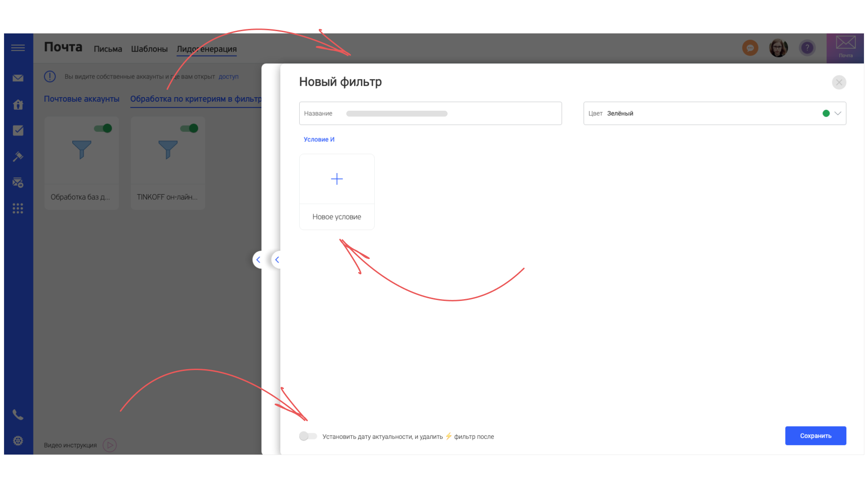Click the Сохранить button
Viewport: 868px width, 488px height.
click(x=816, y=436)
